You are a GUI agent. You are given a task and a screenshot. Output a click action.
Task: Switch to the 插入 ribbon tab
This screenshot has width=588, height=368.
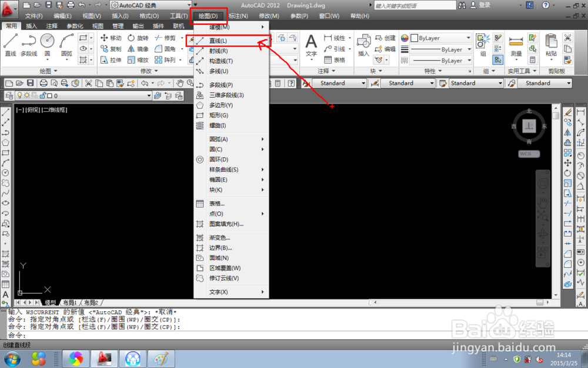tap(32, 26)
